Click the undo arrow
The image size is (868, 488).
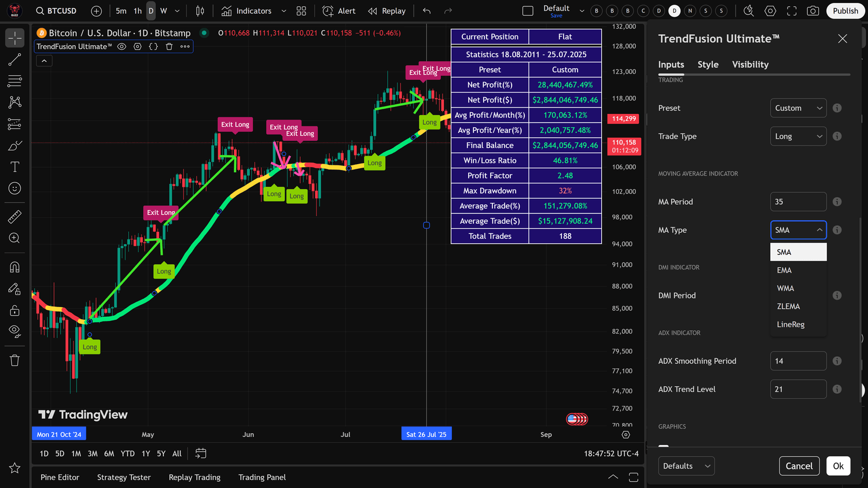click(x=426, y=11)
